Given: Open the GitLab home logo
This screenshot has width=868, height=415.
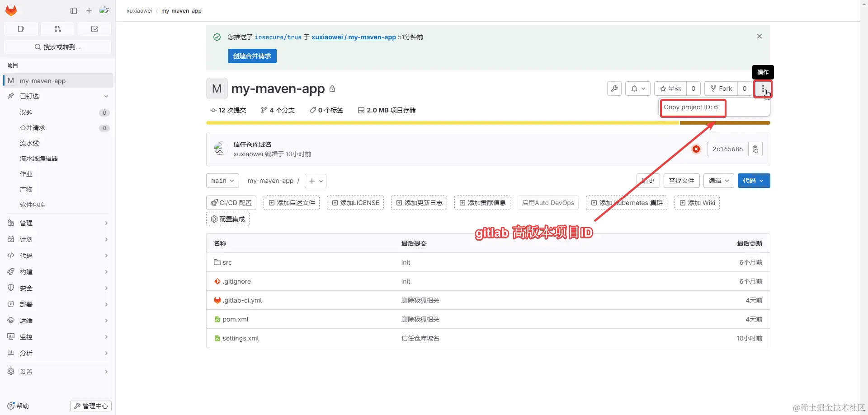Looking at the screenshot, I should (11, 10).
